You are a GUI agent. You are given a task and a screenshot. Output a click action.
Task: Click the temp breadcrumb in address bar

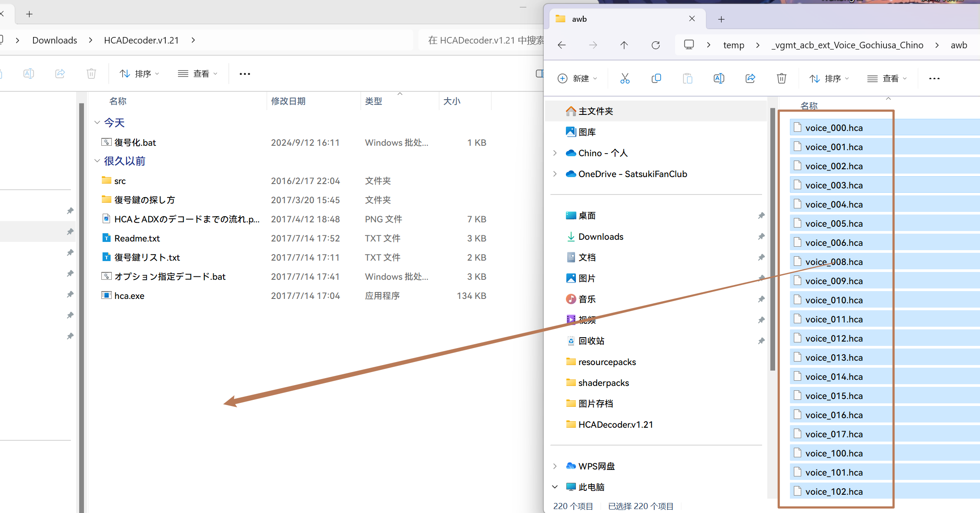pyautogui.click(x=733, y=45)
